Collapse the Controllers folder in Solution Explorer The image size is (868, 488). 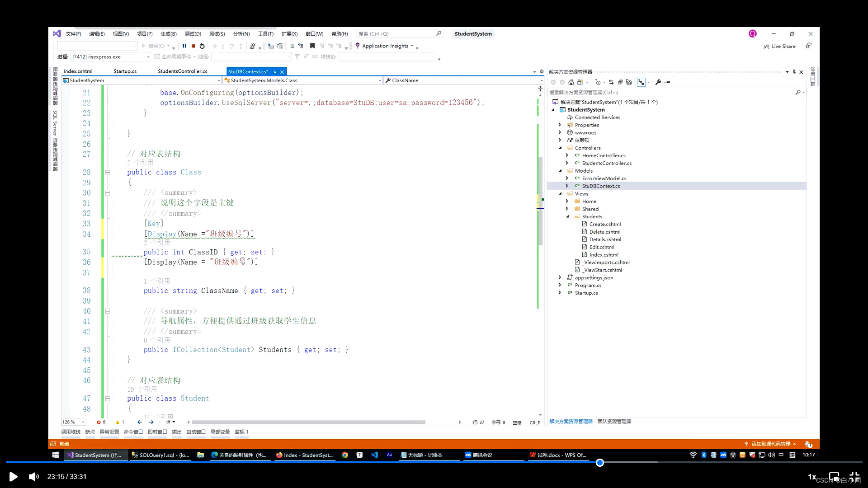(x=561, y=148)
